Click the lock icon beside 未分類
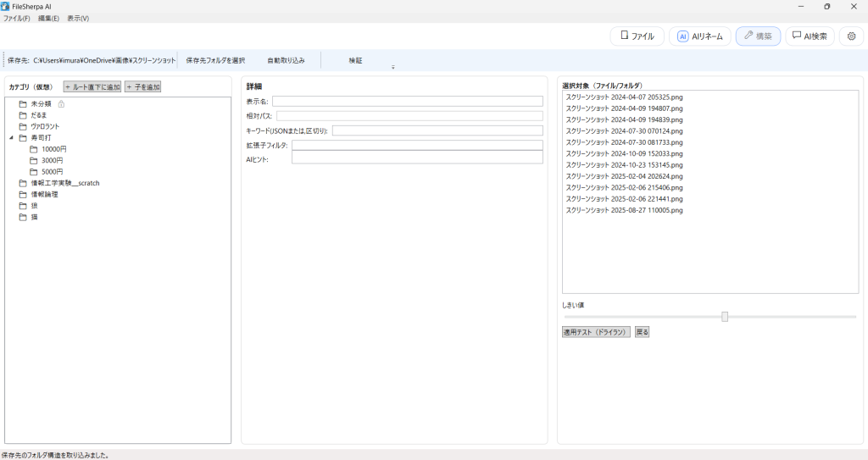Viewport: 868px width, 460px height. tap(61, 103)
